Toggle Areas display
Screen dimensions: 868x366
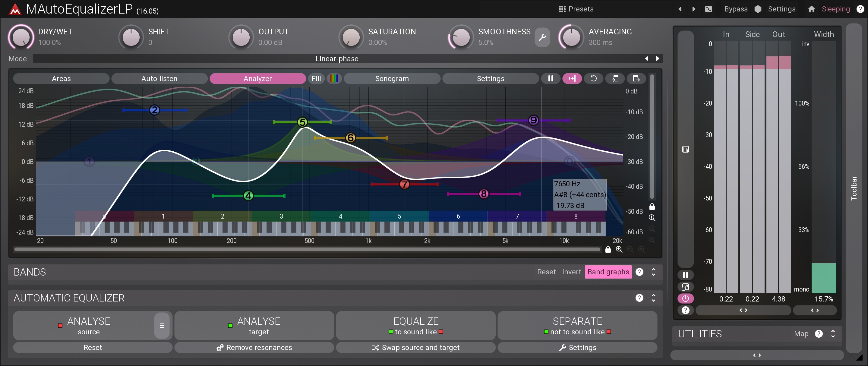(x=61, y=78)
